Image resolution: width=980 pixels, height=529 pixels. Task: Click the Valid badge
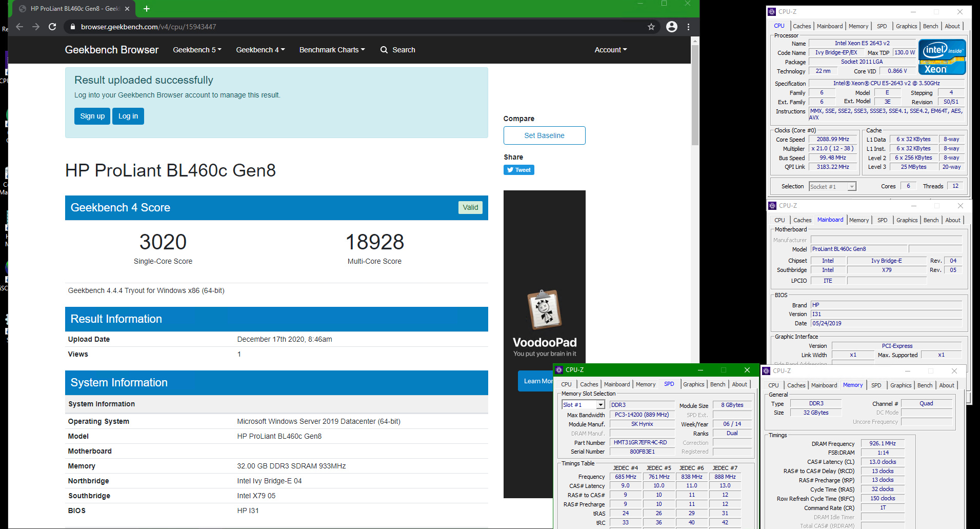coord(470,207)
